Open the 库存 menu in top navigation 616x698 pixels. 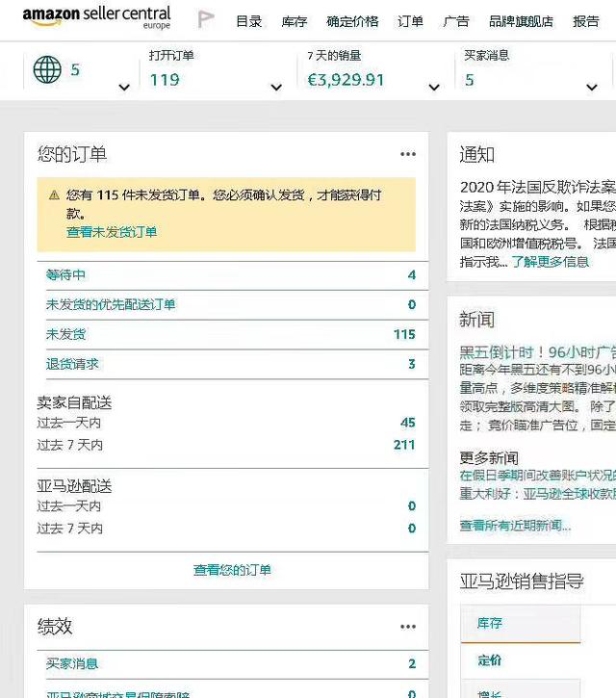pos(295,21)
